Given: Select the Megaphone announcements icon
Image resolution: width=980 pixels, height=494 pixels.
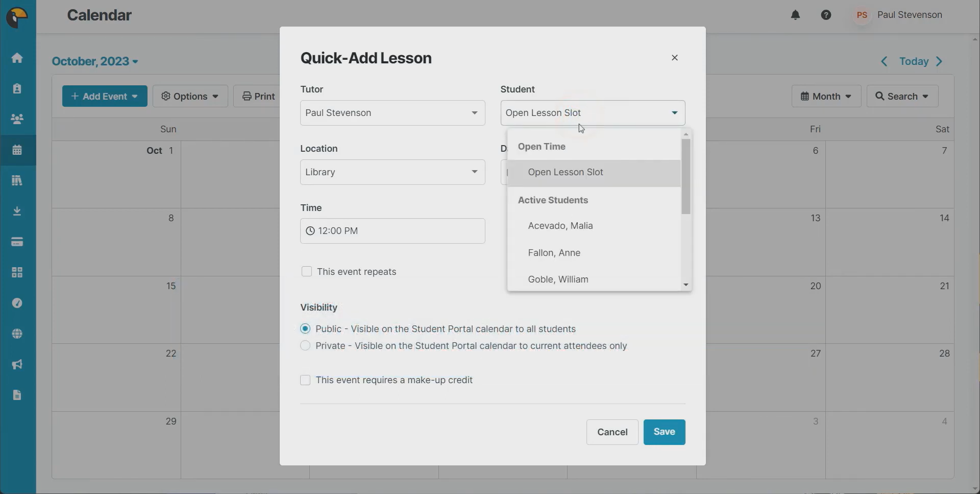Looking at the screenshot, I should [x=17, y=364].
